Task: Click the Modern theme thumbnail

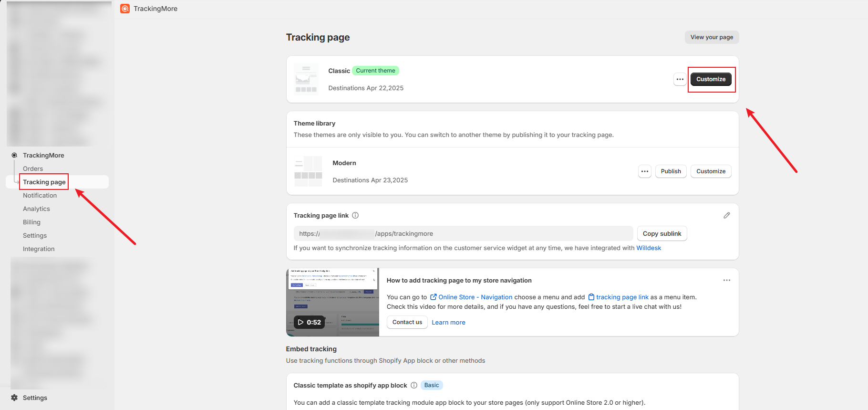Action: tap(308, 171)
